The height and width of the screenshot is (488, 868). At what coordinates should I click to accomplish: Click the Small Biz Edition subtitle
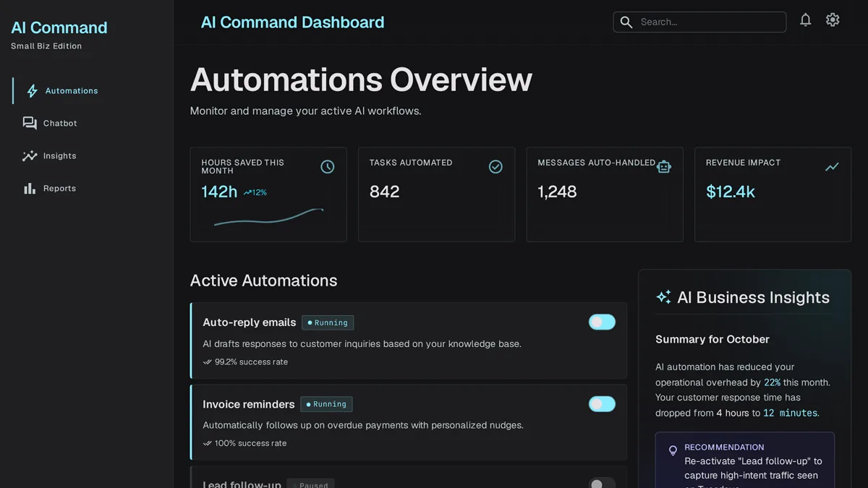click(x=46, y=46)
